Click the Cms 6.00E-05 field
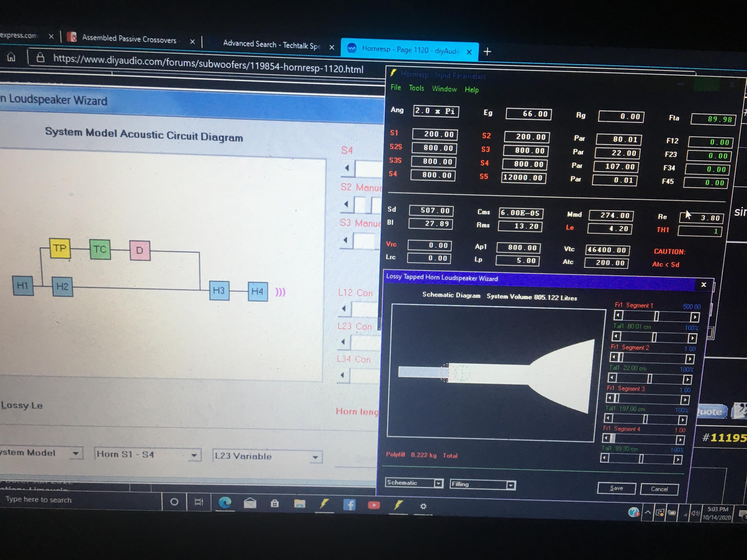 pos(521,213)
